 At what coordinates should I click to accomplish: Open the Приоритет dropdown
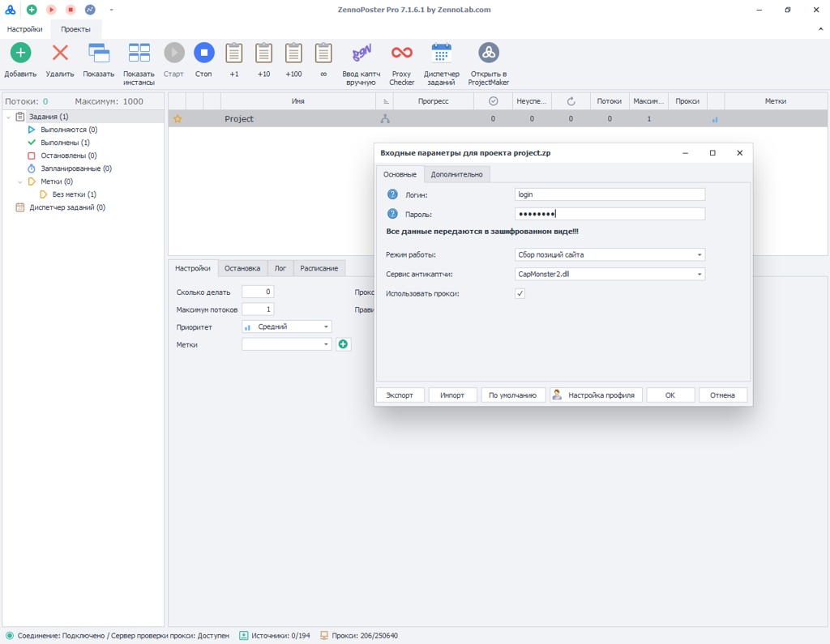pyautogui.click(x=287, y=326)
